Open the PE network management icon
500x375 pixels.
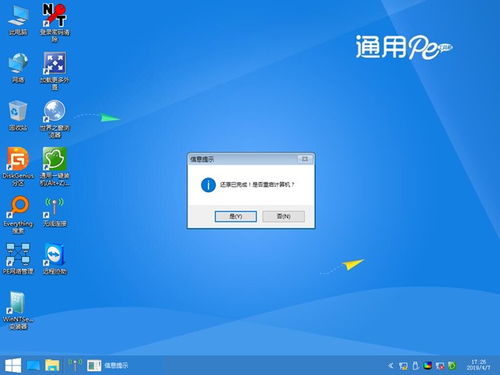click(18, 259)
